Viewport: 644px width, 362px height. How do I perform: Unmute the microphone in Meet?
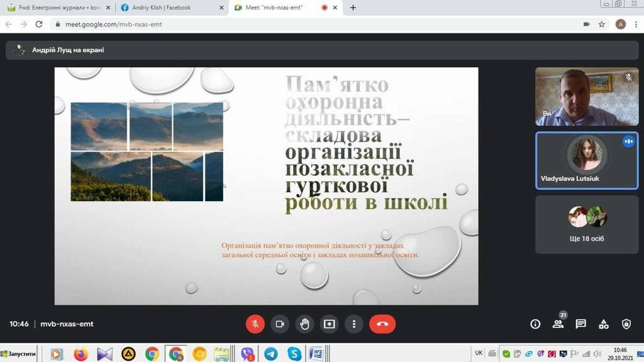point(255,324)
